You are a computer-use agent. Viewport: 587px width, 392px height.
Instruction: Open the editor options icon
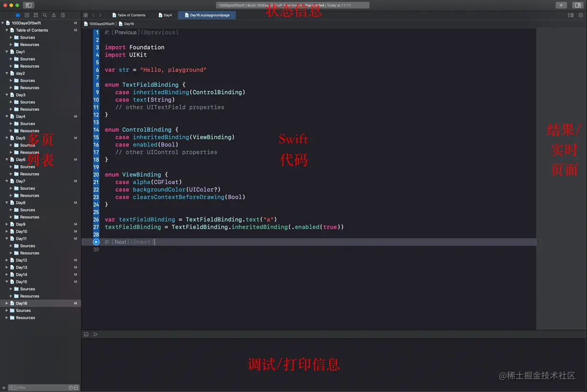tap(571, 15)
